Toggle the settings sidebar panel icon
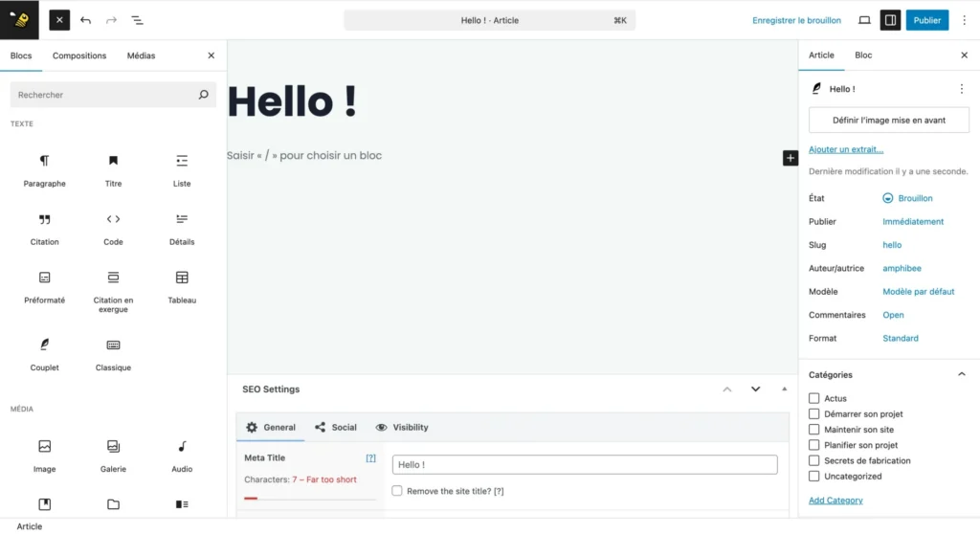The height and width of the screenshot is (534, 980). pos(891,20)
